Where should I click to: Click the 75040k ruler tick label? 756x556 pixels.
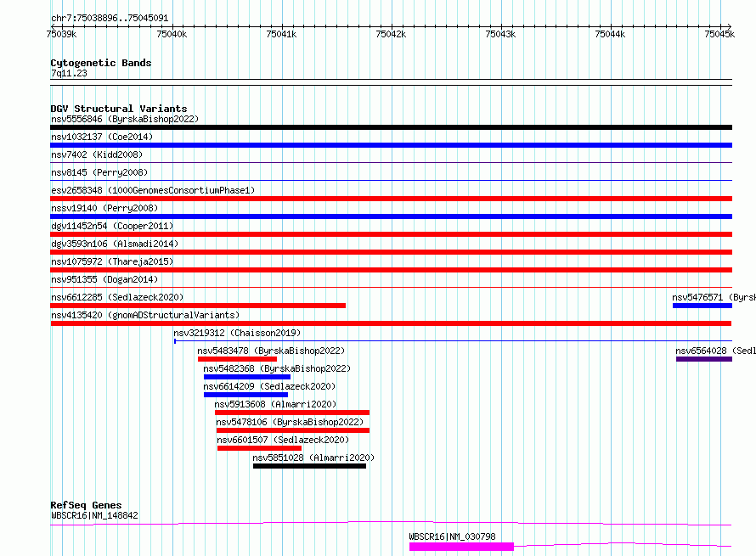(172, 34)
